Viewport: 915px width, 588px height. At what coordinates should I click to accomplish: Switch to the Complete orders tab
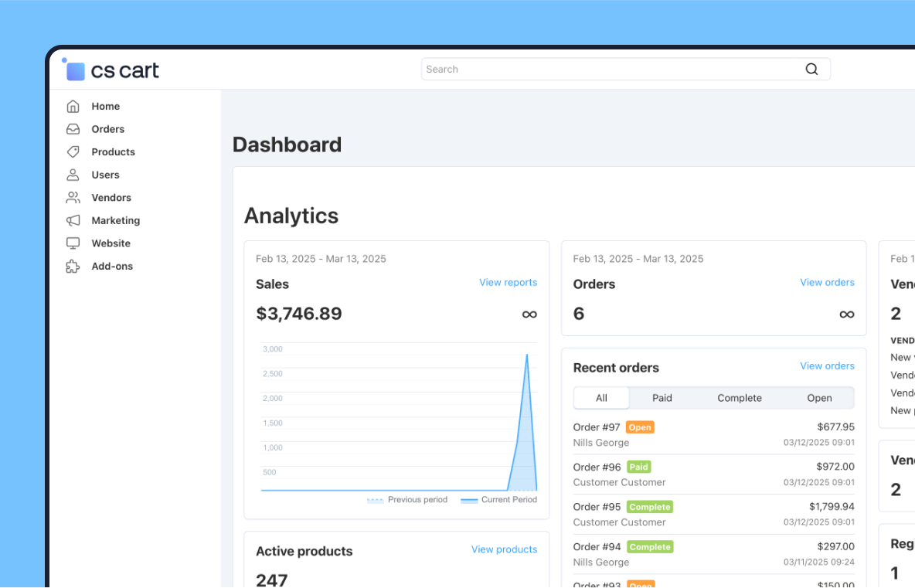tap(739, 397)
